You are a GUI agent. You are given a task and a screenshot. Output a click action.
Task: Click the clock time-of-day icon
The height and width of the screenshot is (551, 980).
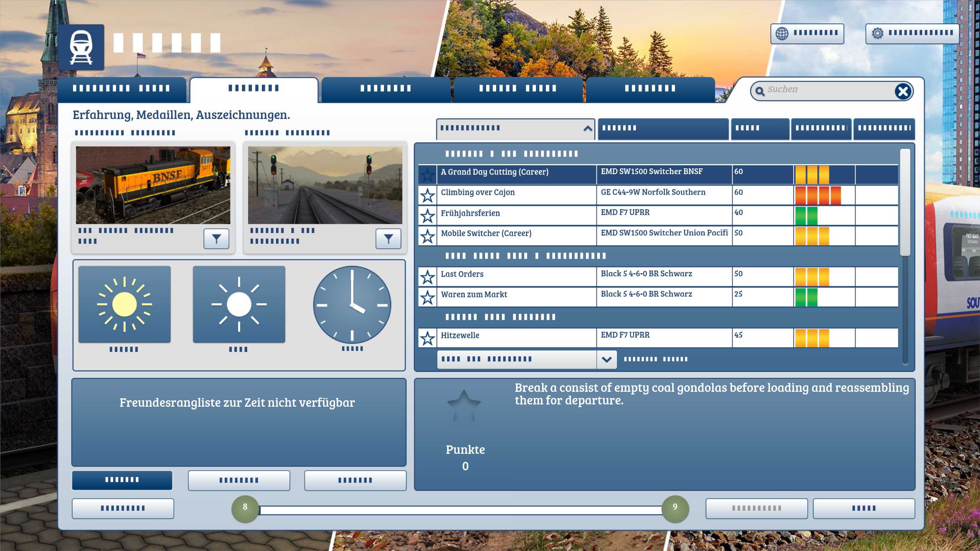point(352,305)
